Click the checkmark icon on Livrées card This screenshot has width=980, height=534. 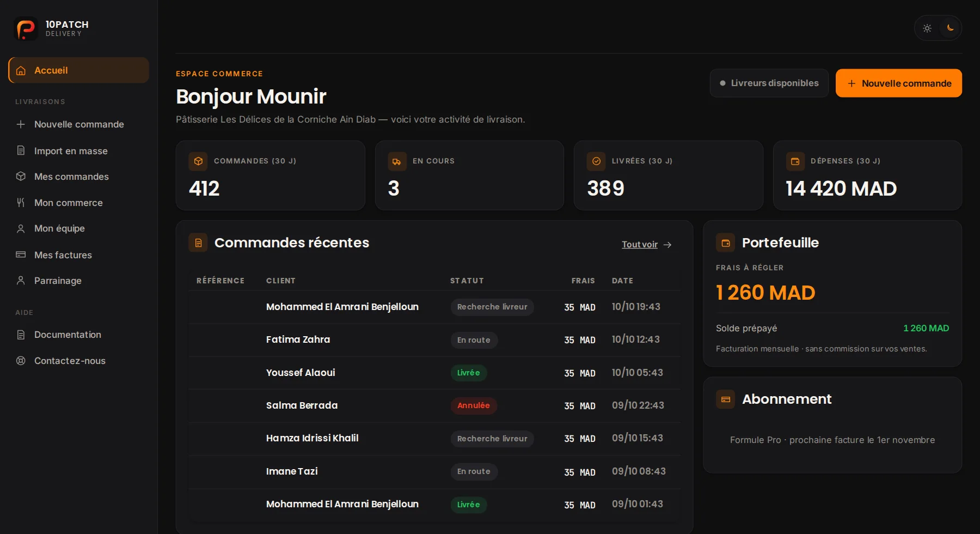click(596, 161)
